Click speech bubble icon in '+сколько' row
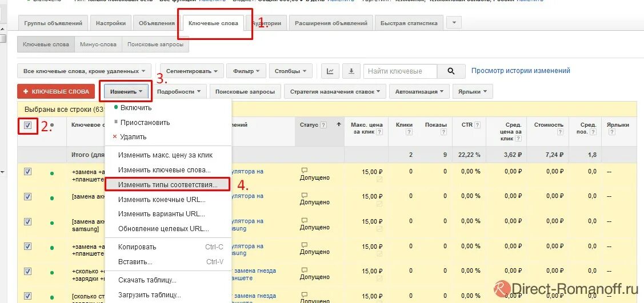 [305, 270]
